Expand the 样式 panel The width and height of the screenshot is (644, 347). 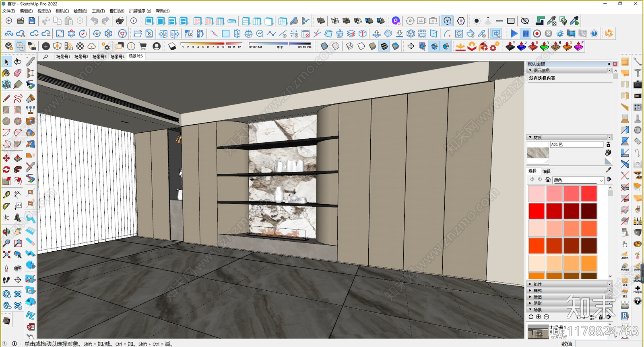coord(530,291)
